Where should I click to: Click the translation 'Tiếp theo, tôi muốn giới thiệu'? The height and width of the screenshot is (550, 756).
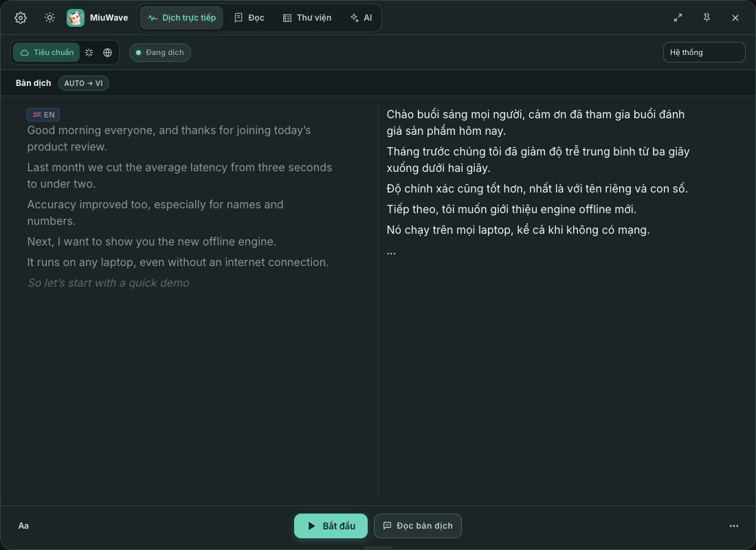point(511,210)
